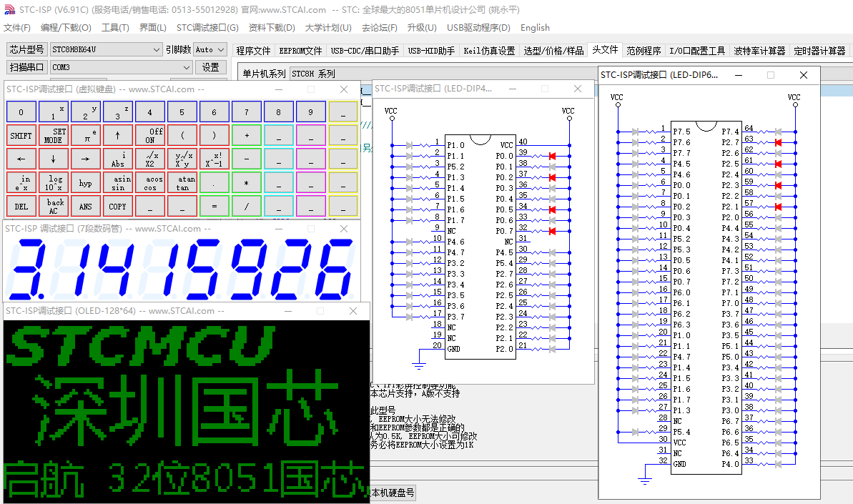Click the up arrow key on virtual keyboard
853x504 pixels.
117,135
